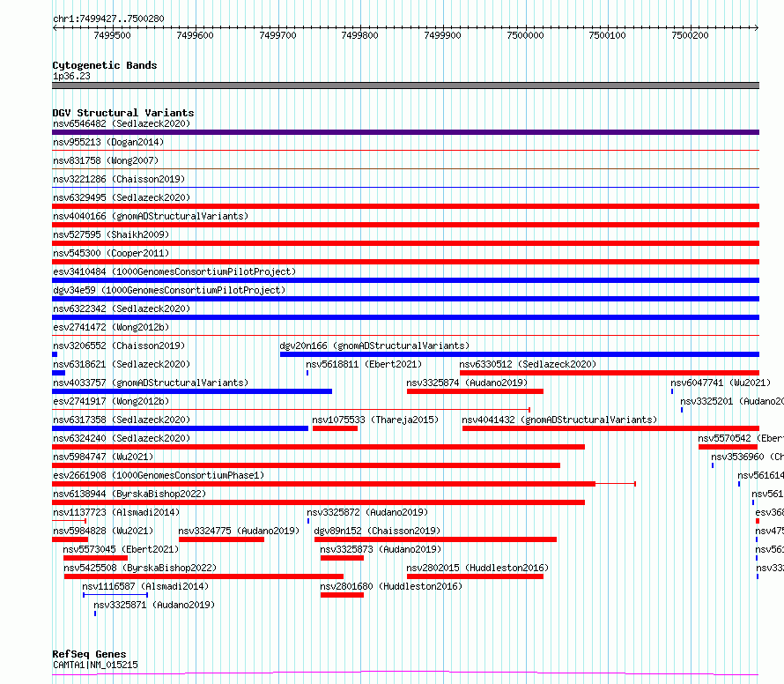Select the nsv955213 (Dogan2014) label

pyautogui.click(x=108, y=142)
